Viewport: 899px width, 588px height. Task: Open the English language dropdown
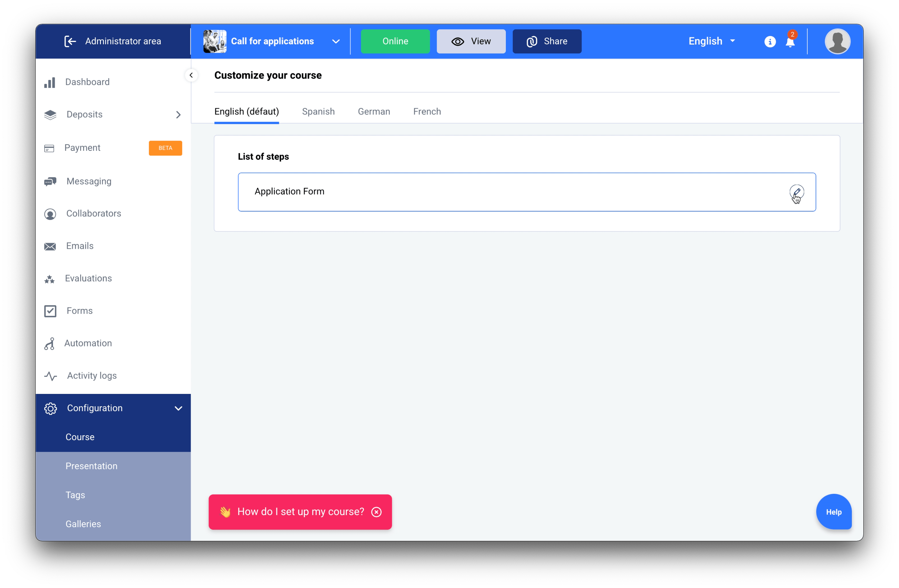point(711,41)
